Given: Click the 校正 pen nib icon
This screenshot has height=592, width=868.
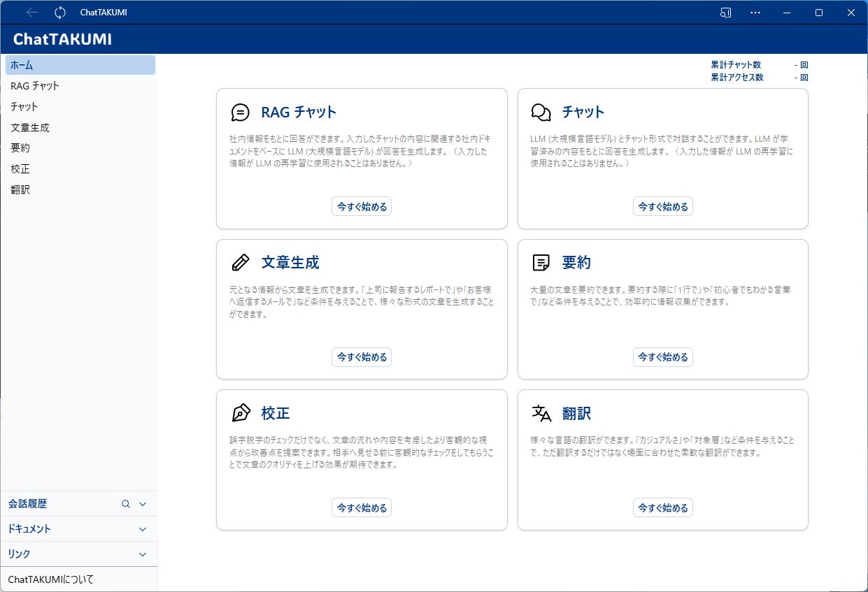Looking at the screenshot, I should click(x=241, y=413).
